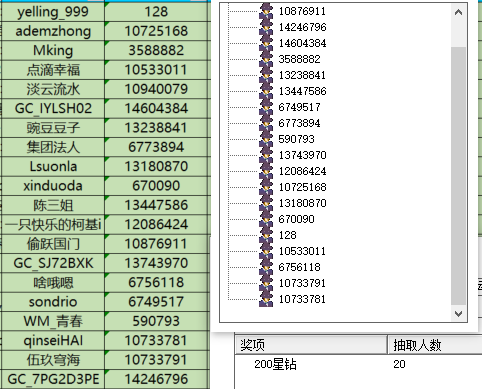Select the 200星钻 prize row
Viewport: 482px width, 389px height.
click(358, 364)
